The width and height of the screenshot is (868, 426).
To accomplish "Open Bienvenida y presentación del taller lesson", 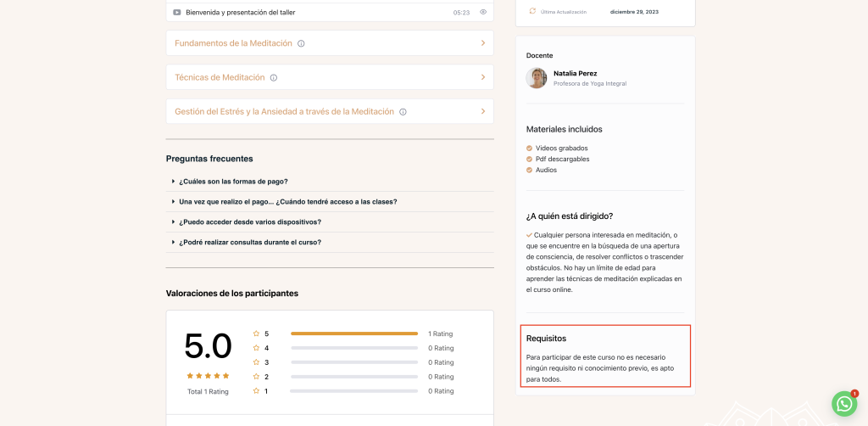I will point(241,13).
